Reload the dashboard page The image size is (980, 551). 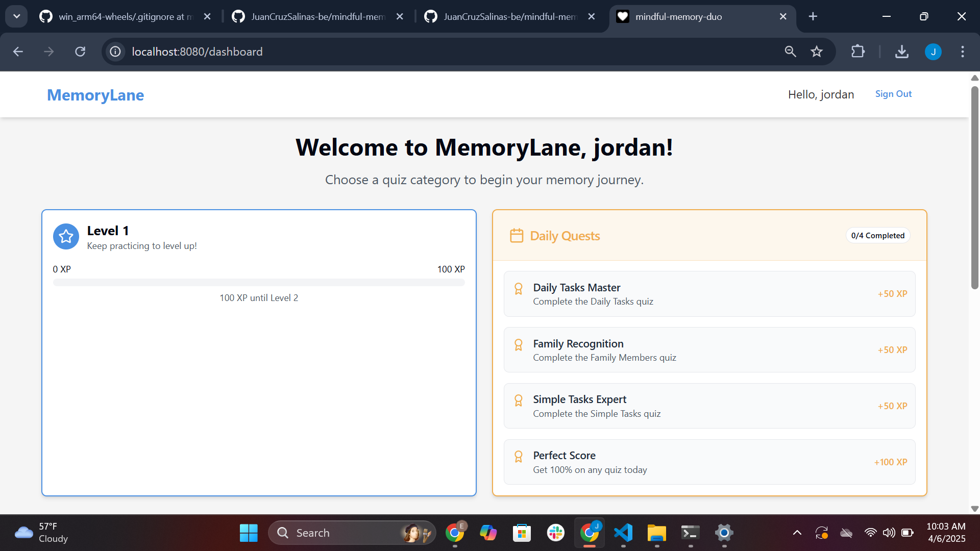click(80, 52)
